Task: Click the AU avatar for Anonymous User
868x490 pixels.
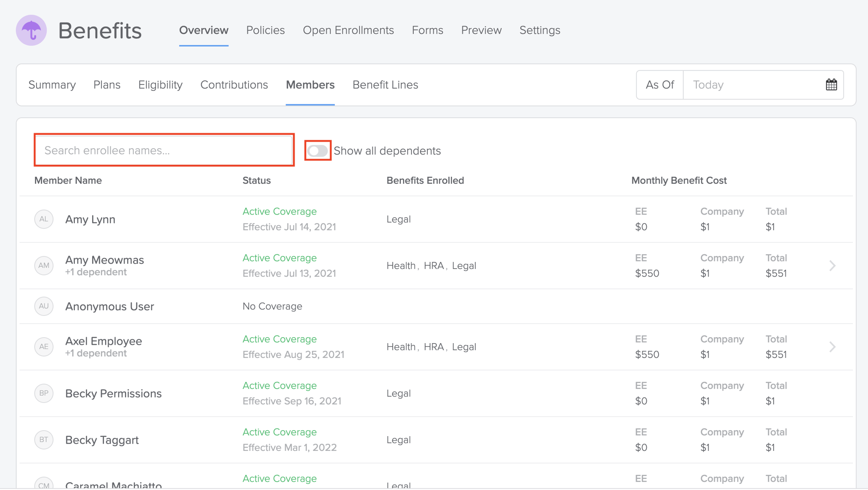Action: tap(44, 306)
